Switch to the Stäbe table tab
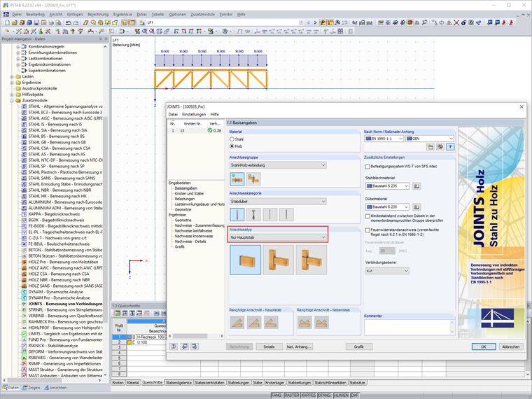The height and width of the screenshot is (399, 532). (x=259, y=383)
